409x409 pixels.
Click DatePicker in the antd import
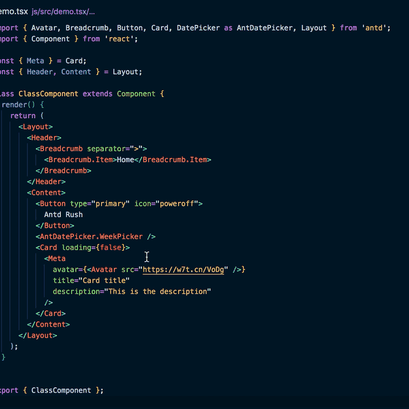198,28
